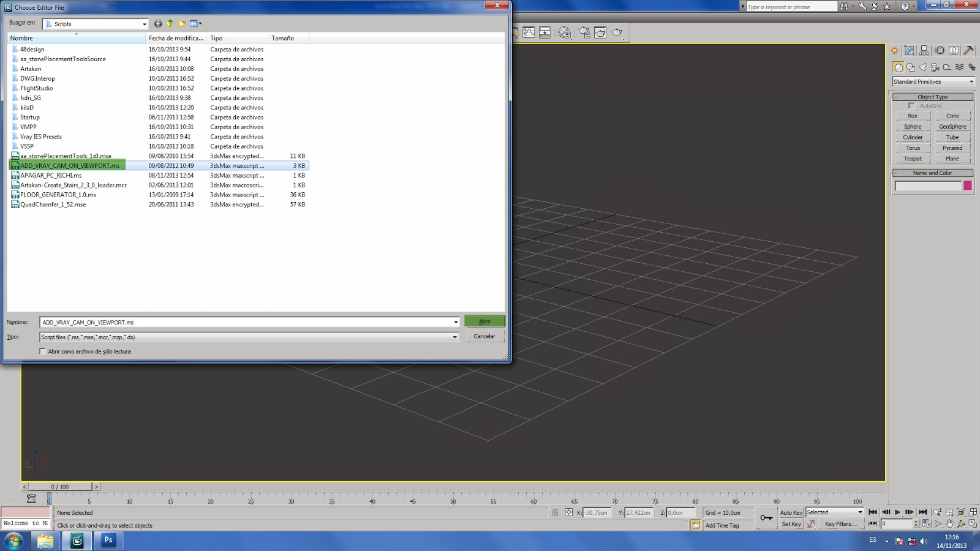980x551 pixels.
Task: Sort by 'Fecha de modifica...' column header
Action: pyautogui.click(x=176, y=38)
